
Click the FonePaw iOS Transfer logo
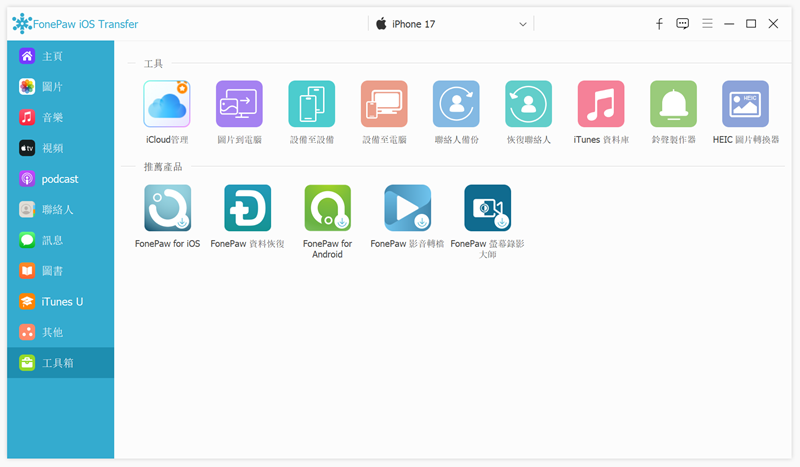point(75,24)
